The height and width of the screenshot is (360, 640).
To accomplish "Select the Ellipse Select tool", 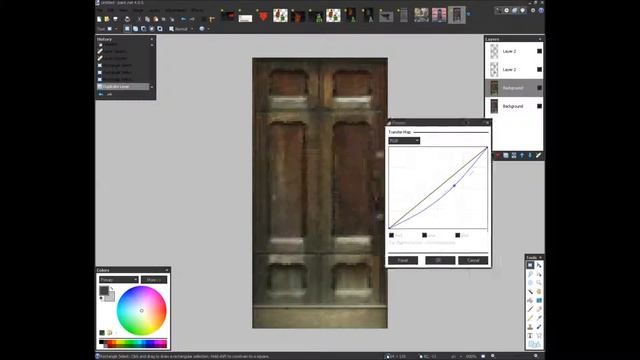I will point(530,282).
